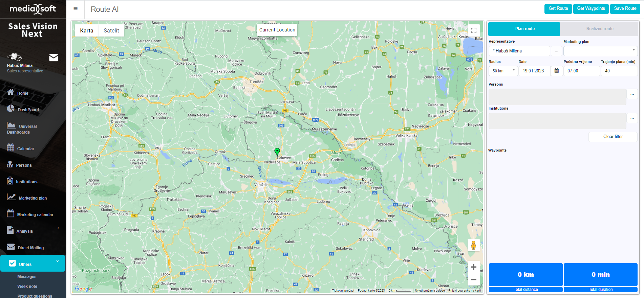Open Calendar from the sidebar
The height and width of the screenshot is (298, 644).
[25, 148]
